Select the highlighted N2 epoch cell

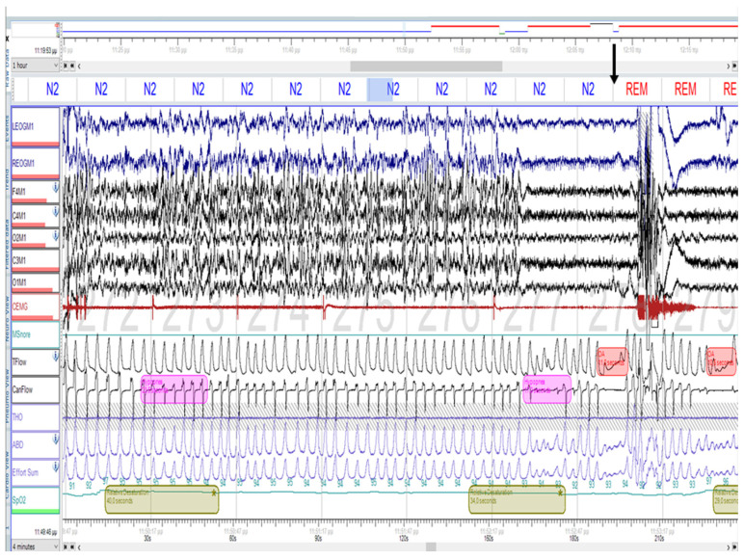point(392,90)
